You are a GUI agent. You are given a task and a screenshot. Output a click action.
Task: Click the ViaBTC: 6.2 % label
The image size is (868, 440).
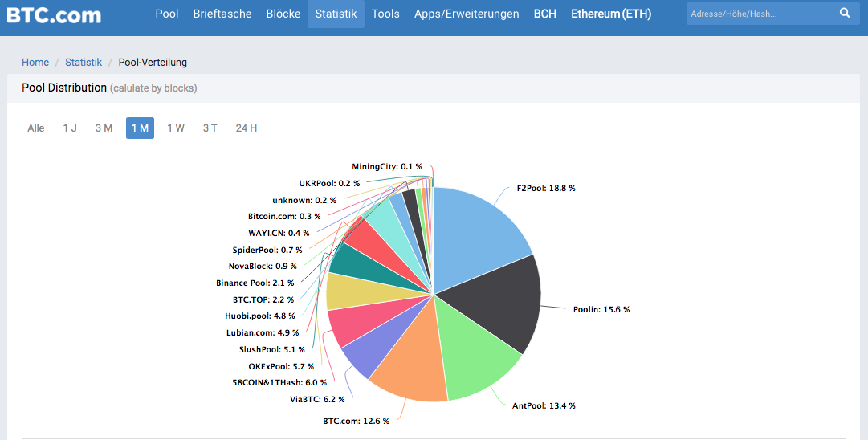click(x=317, y=399)
